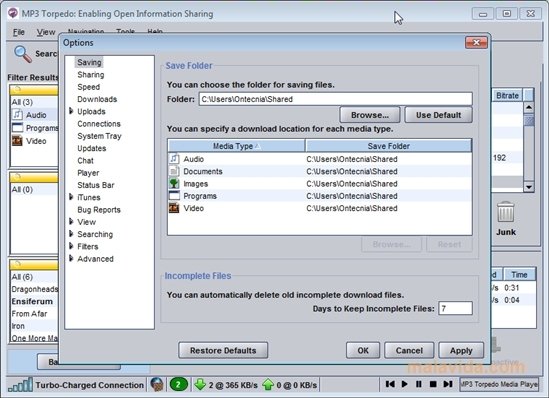Select Bug Reports in options tree
549x398 pixels.
[99, 210]
